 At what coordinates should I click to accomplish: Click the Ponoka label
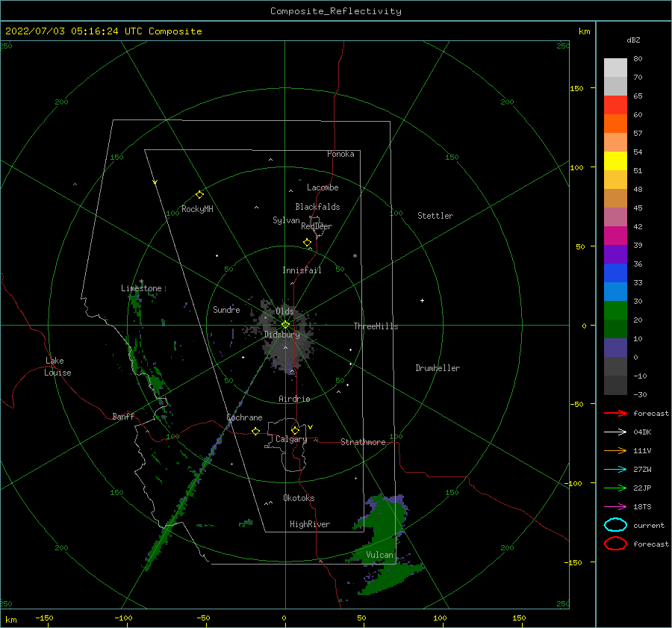[340, 154]
